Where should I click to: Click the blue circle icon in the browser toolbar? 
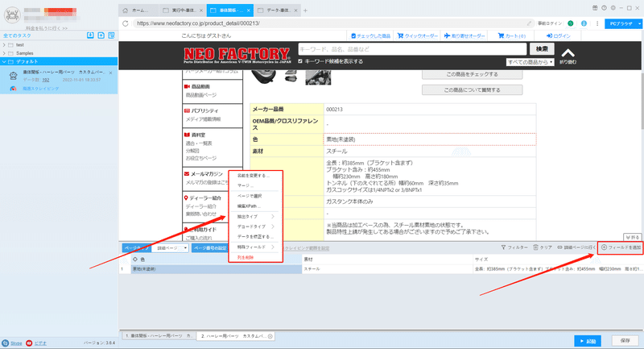coord(584,23)
